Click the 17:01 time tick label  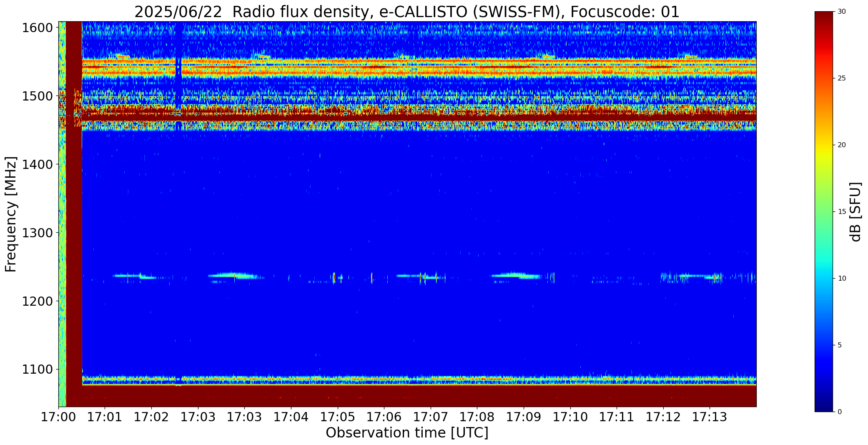tap(105, 417)
